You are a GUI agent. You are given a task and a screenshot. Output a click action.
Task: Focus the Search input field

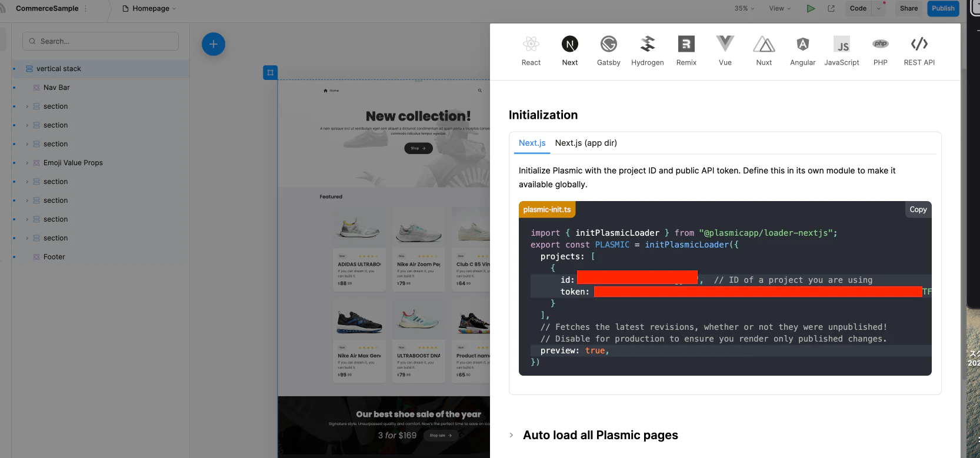tap(101, 41)
